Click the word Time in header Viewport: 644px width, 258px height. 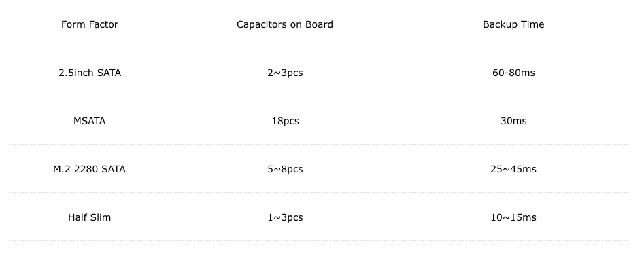pos(533,24)
